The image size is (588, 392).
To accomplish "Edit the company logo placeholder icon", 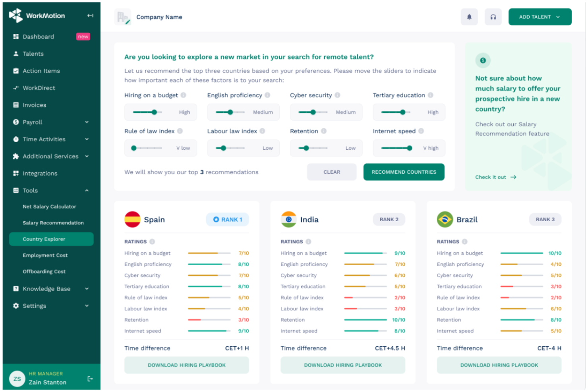I will coord(123,17).
